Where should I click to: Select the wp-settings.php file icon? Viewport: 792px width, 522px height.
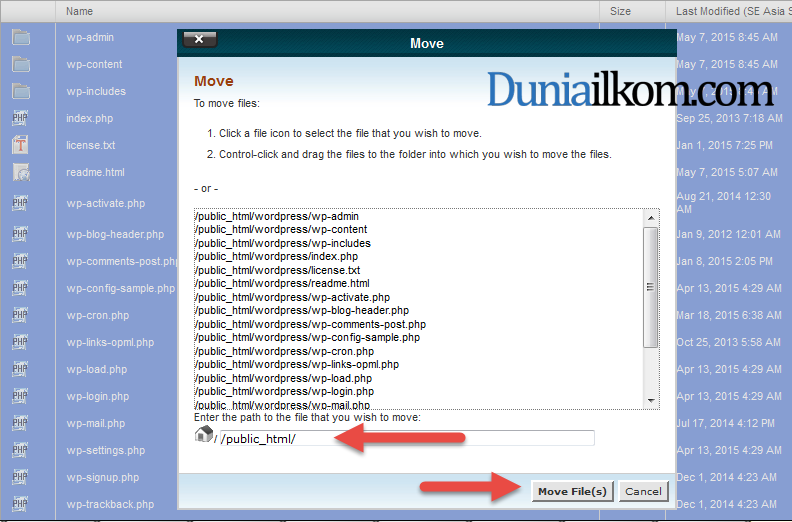pos(20,450)
